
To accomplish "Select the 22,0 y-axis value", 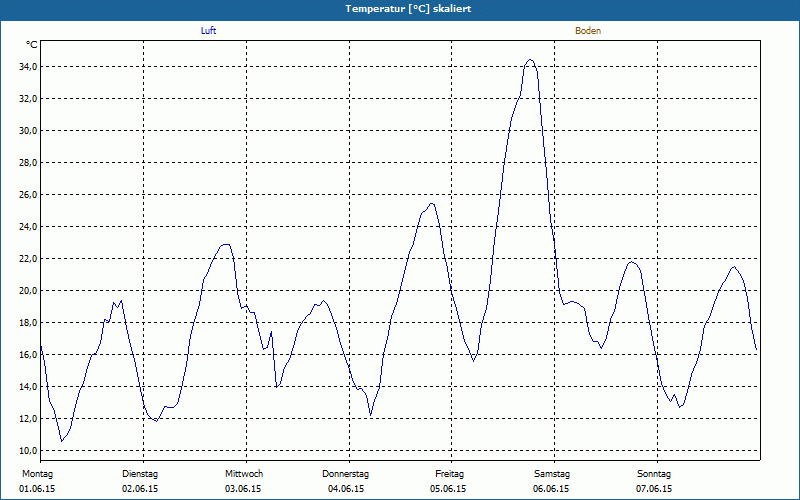I will (x=27, y=259).
